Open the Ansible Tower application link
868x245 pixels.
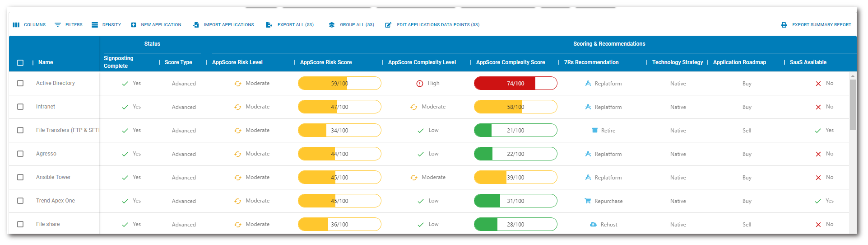[53, 177]
